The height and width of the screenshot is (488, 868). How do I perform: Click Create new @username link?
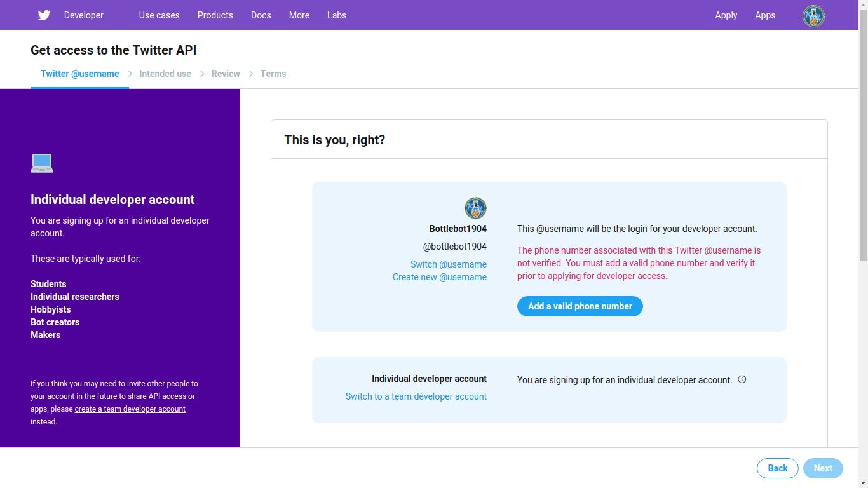[440, 277]
